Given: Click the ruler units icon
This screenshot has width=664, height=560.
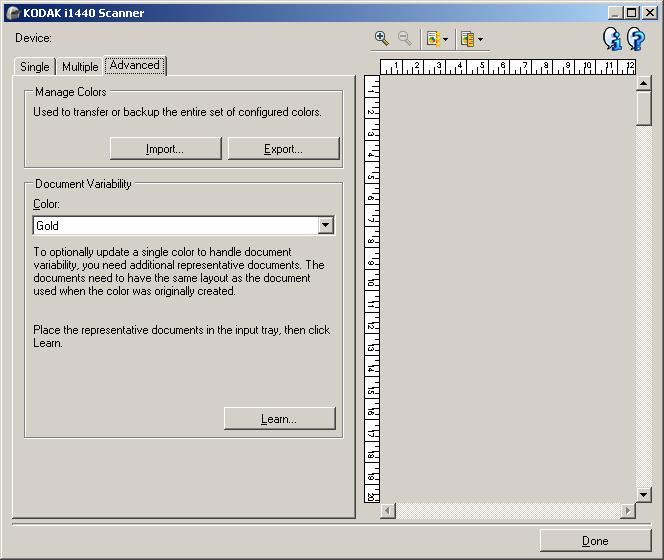Looking at the screenshot, I should 468,39.
